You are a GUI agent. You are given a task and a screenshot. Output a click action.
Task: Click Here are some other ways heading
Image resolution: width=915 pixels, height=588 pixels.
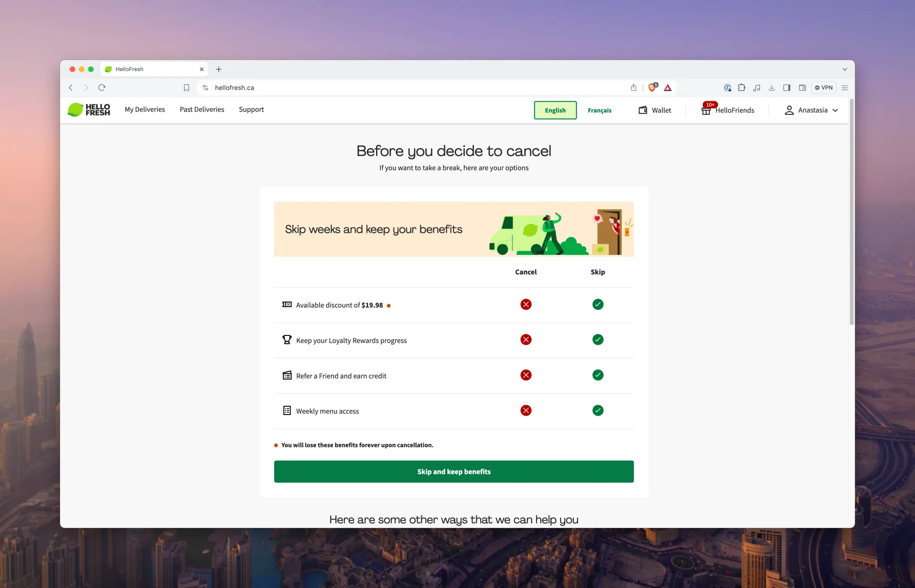point(454,520)
